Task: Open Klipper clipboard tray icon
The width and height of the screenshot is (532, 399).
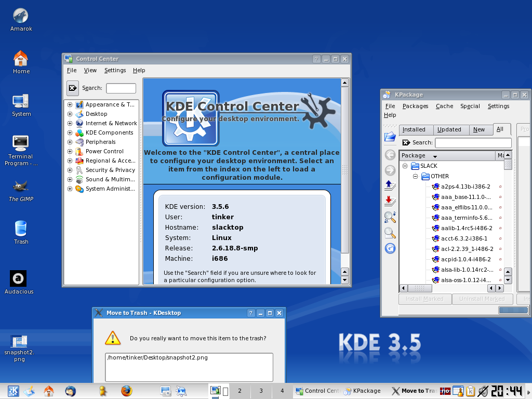Action: [x=470, y=391]
